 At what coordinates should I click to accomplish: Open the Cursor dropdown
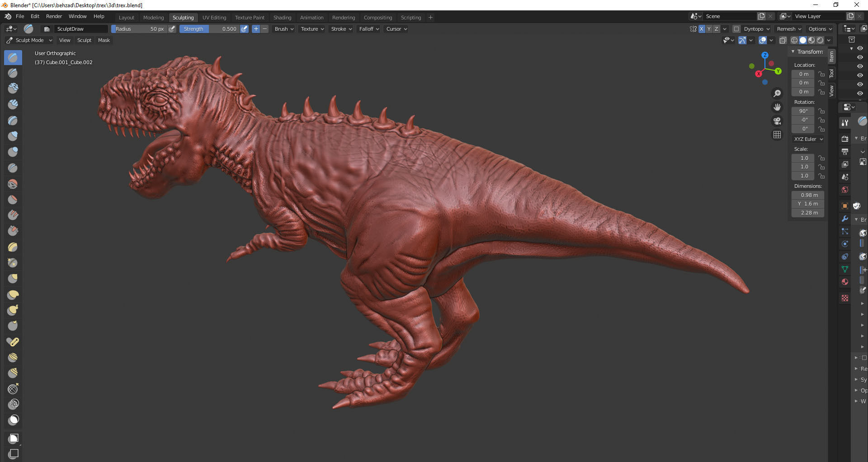tap(396, 29)
